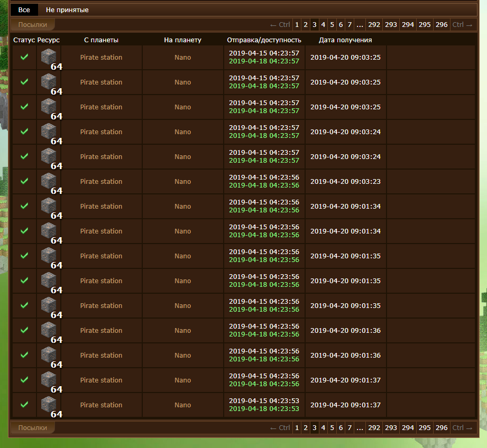Select page 4 in bottom pagination
The height and width of the screenshot is (448, 487).
pos(323,428)
